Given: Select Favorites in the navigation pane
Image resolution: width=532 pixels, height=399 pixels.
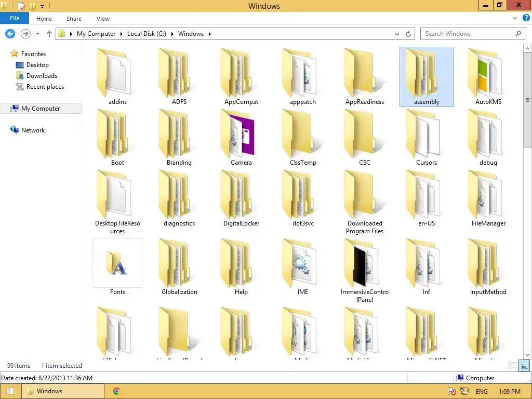Looking at the screenshot, I should click(33, 54).
